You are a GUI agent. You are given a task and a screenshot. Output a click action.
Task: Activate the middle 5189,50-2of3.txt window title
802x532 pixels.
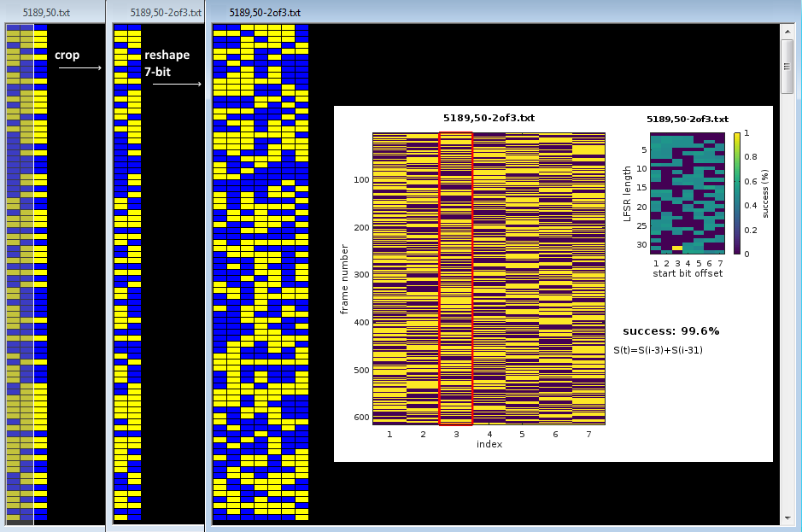[x=165, y=12]
